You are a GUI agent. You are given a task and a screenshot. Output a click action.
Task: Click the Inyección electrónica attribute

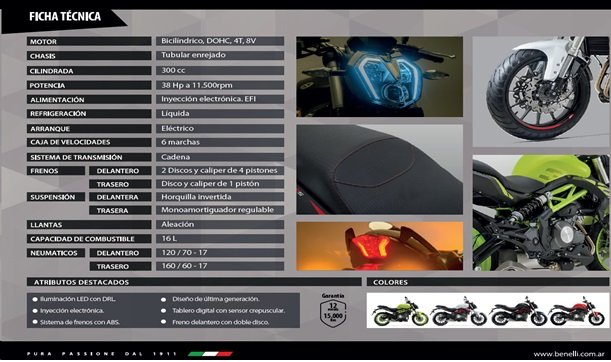coord(72,311)
